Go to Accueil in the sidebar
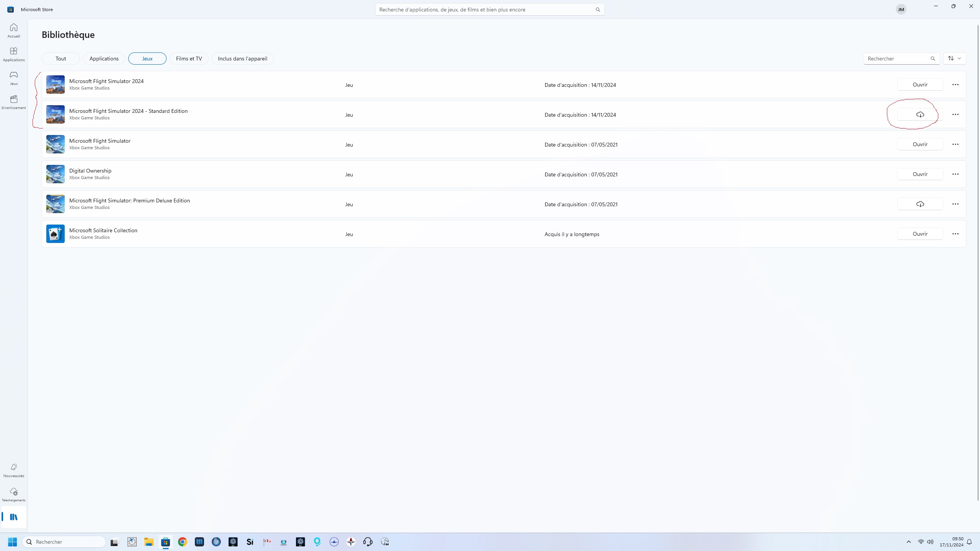Screen dimensions: 980x551 [x=14, y=31]
